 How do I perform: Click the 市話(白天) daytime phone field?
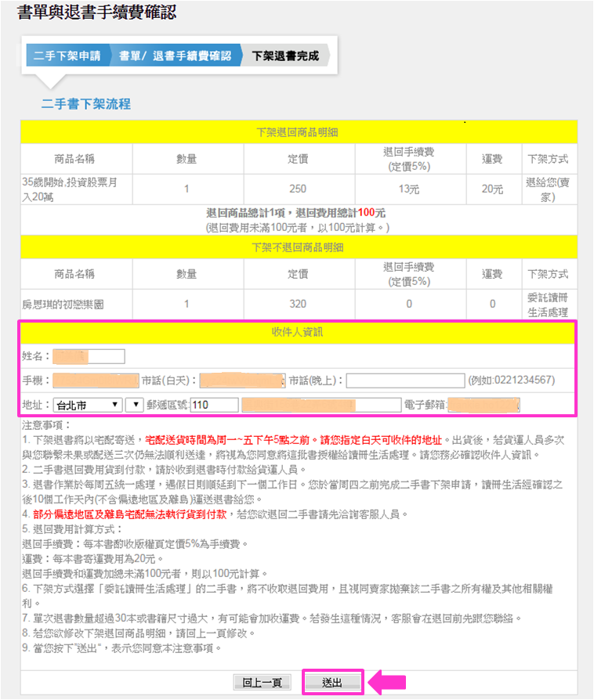(x=241, y=381)
